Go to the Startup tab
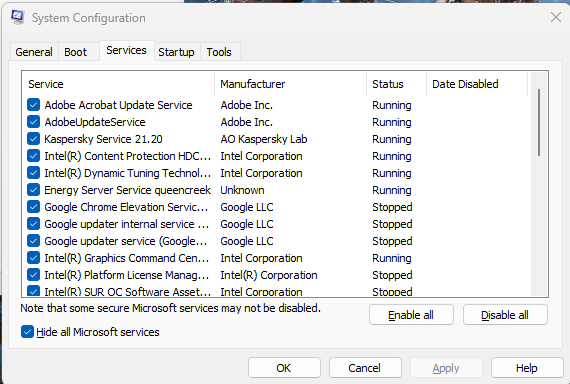Image resolution: width=570 pixels, height=384 pixels. click(176, 52)
